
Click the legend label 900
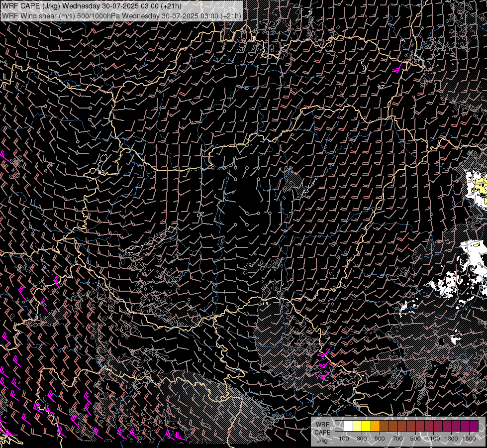(x=415, y=439)
